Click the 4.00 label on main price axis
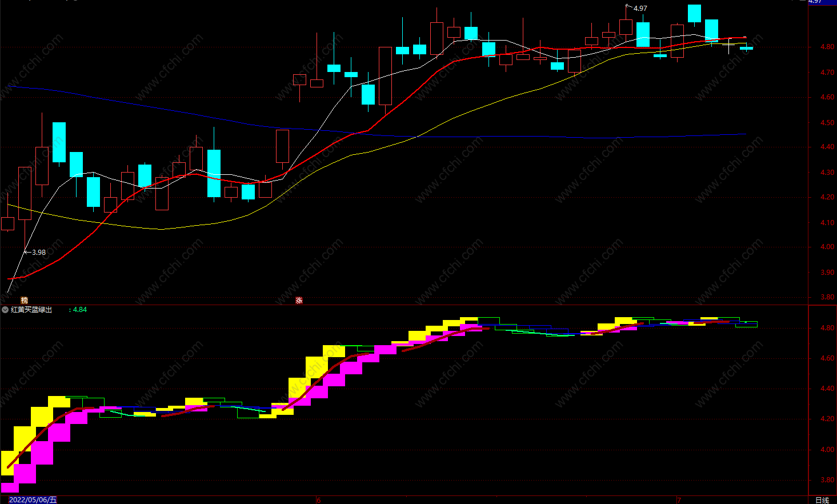The width and height of the screenshot is (837, 504). pyautogui.click(x=827, y=247)
